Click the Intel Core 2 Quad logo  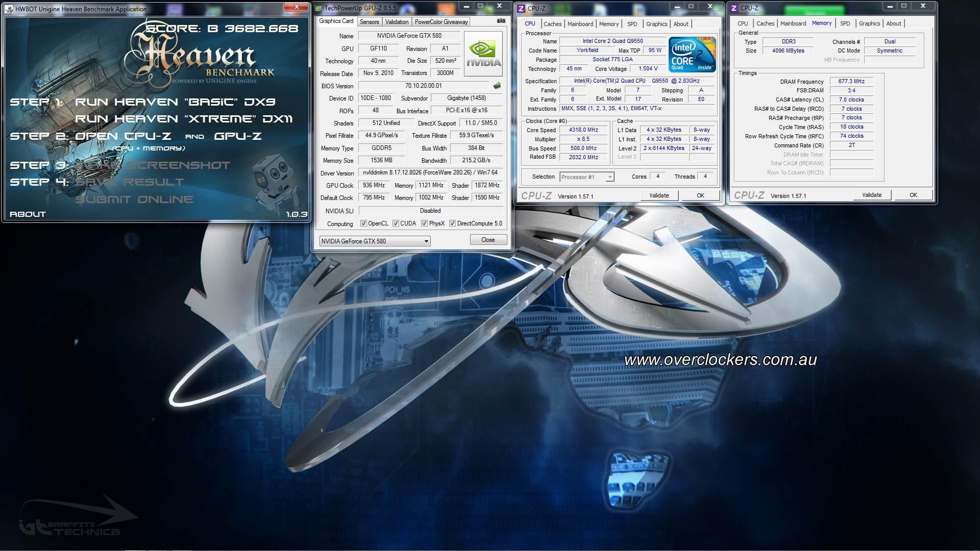[x=692, y=54]
